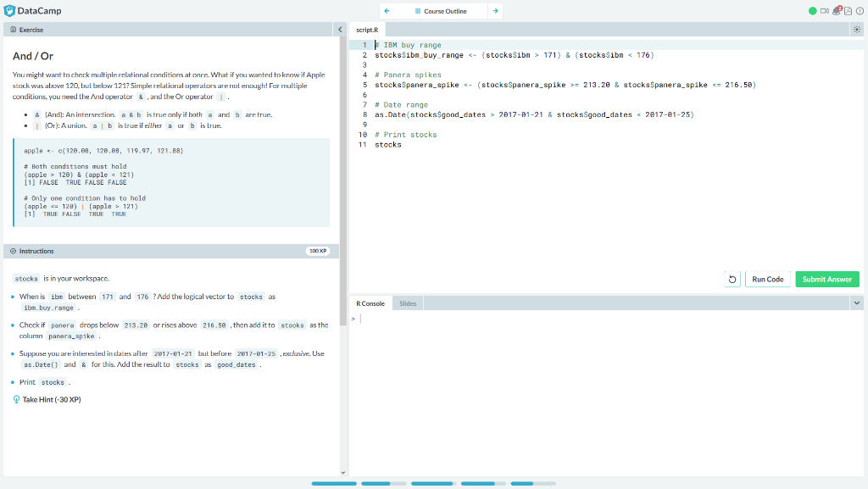Open the editor settings gear above script.R
This screenshot has width=868, height=489.
coord(856,29)
